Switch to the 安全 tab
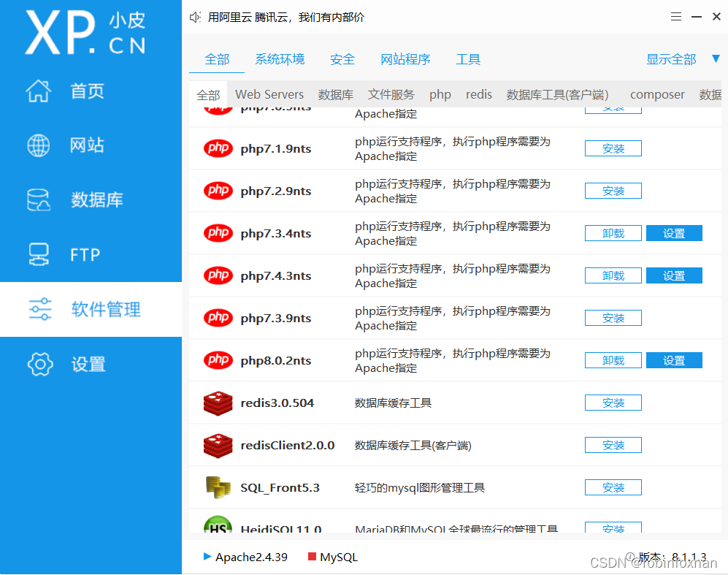Screen dimensions: 728x575 click(342, 59)
